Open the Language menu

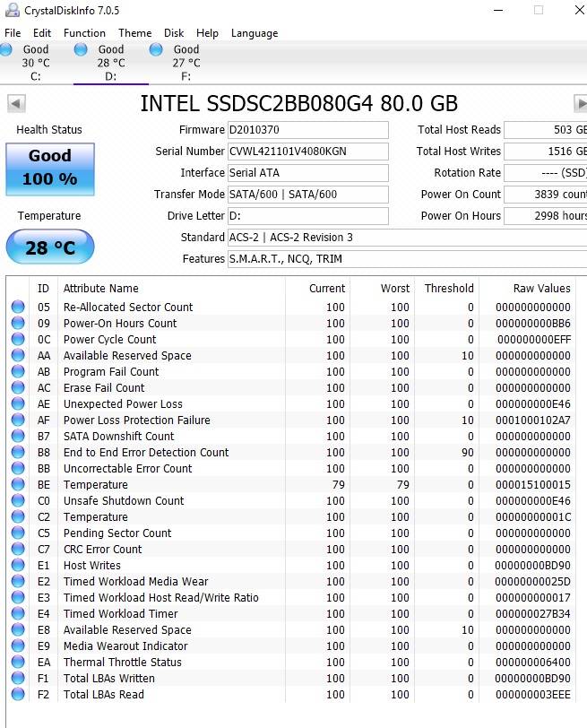point(255,33)
